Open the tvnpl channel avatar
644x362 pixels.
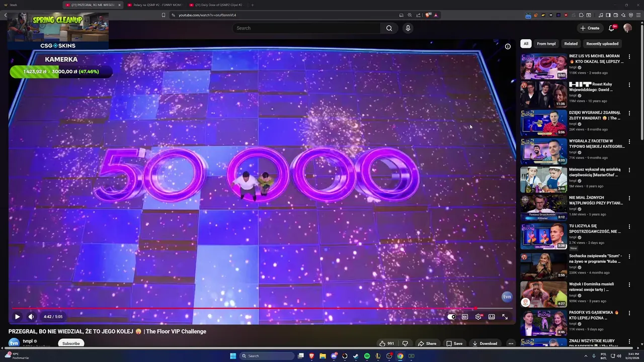click(x=14, y=343)
